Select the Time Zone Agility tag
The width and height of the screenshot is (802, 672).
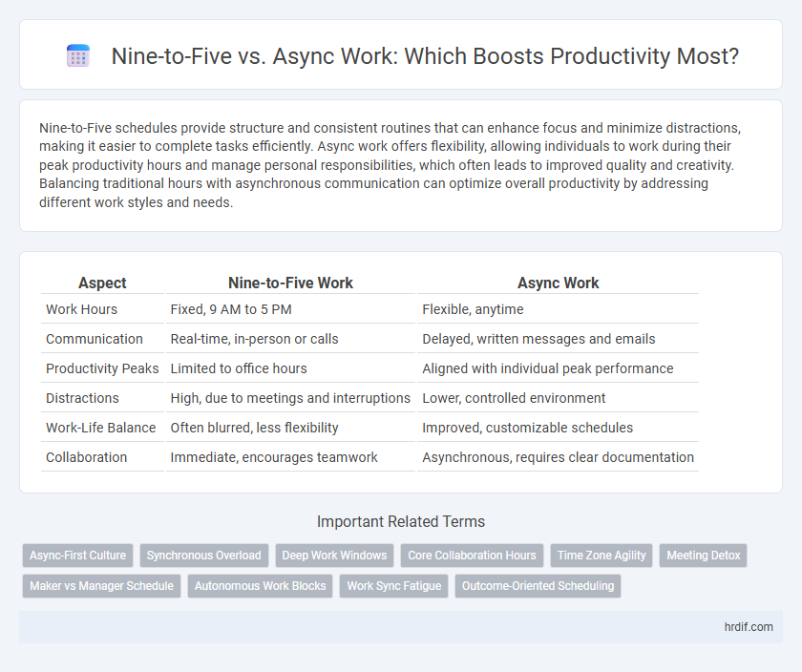point(601,556)
